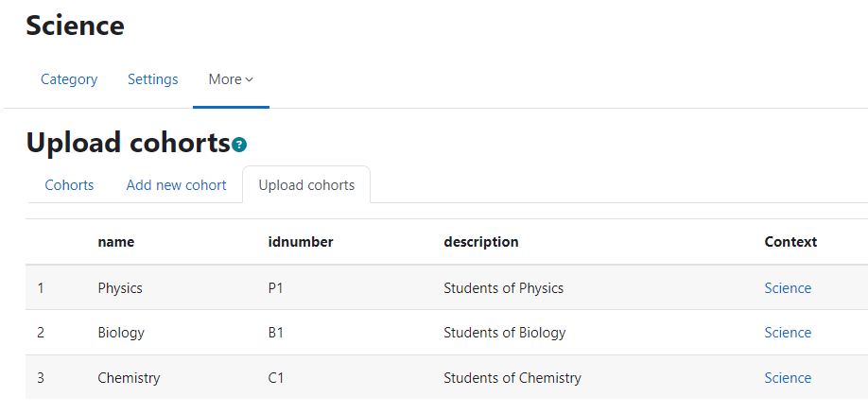This screenshot has width=868, height=414.
Task: Click the idnumber column header
Action: (301, 242)
